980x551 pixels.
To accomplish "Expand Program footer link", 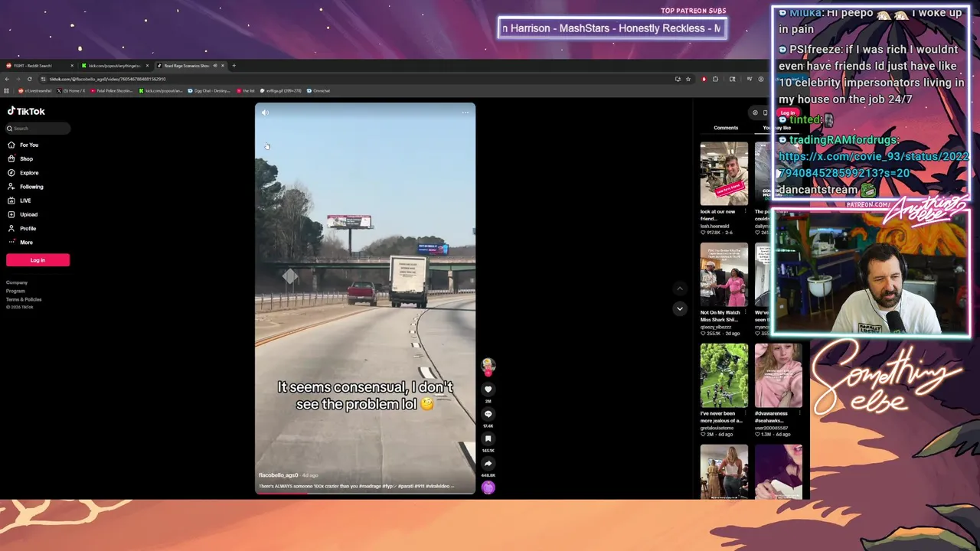I will 16,291.
